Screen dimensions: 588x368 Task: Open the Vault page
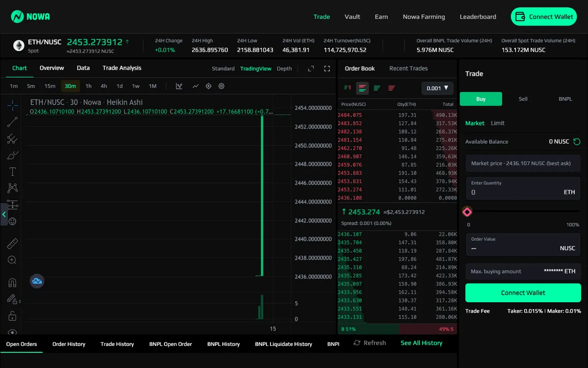click(x=352, y=17)
